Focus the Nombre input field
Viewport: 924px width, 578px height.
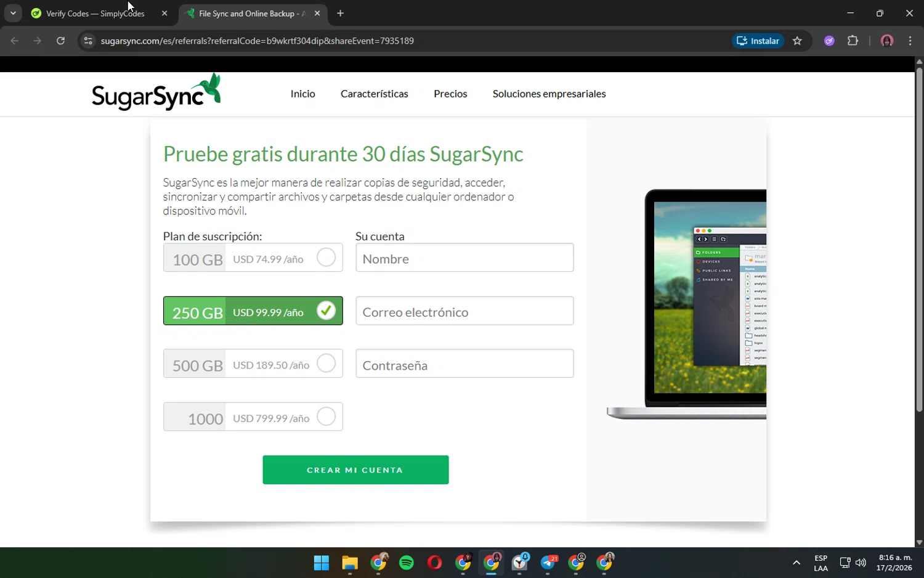464,258
